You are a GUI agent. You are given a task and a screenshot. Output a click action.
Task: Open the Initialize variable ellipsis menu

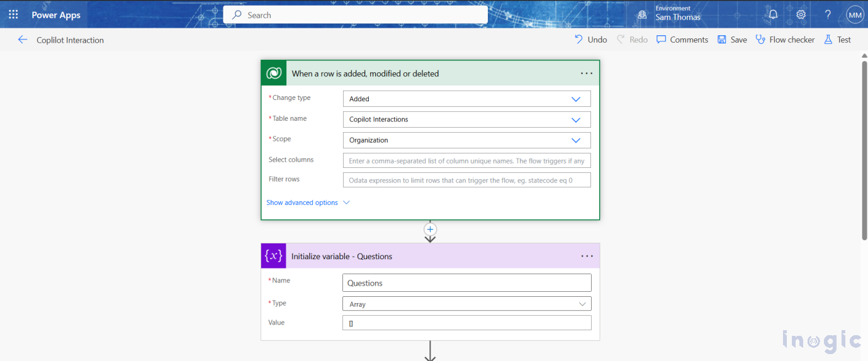[x=587, y=256]
